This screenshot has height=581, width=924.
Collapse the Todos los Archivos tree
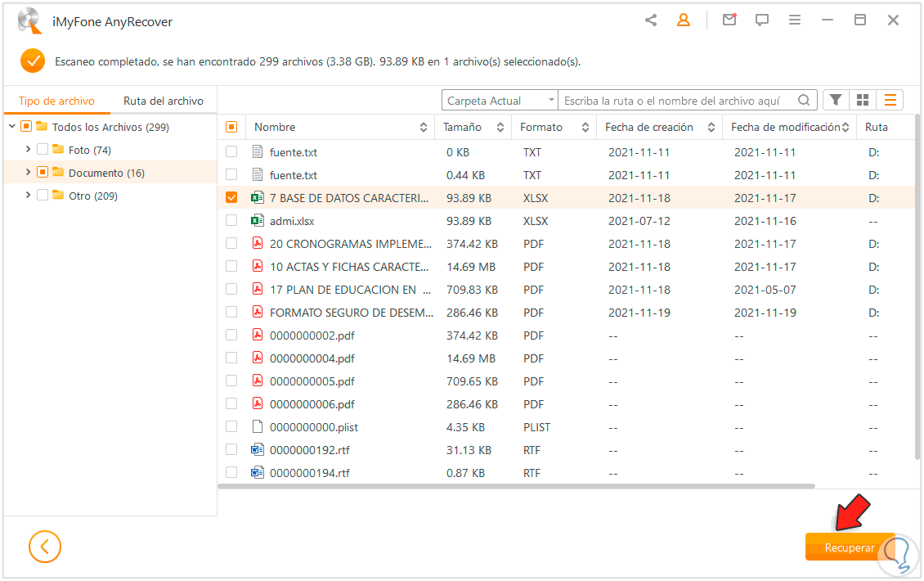pyautogui.click(x=12, y=127)
